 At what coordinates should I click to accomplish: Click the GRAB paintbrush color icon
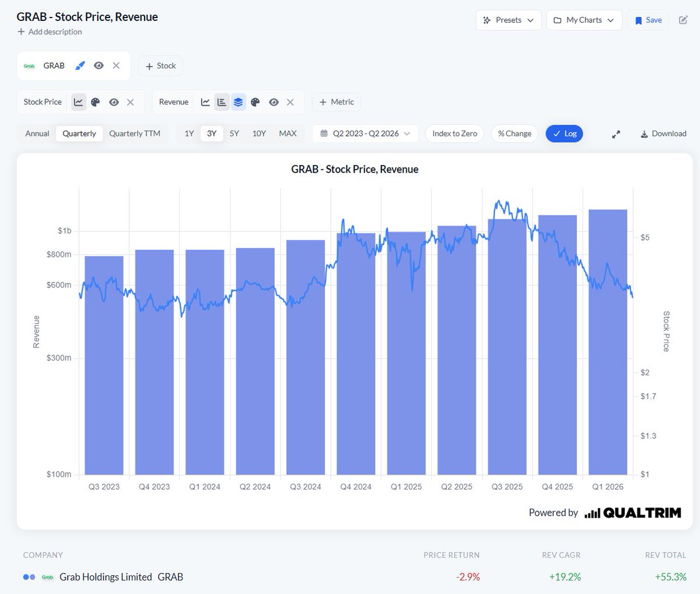coord(80,65)
